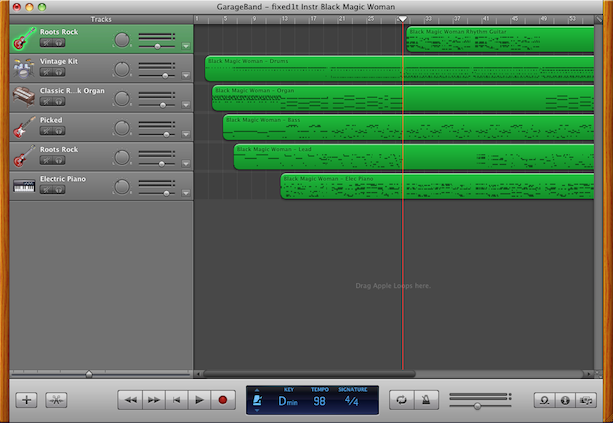Select the Black Magic Woman Organ region

[x=403, y=98]
